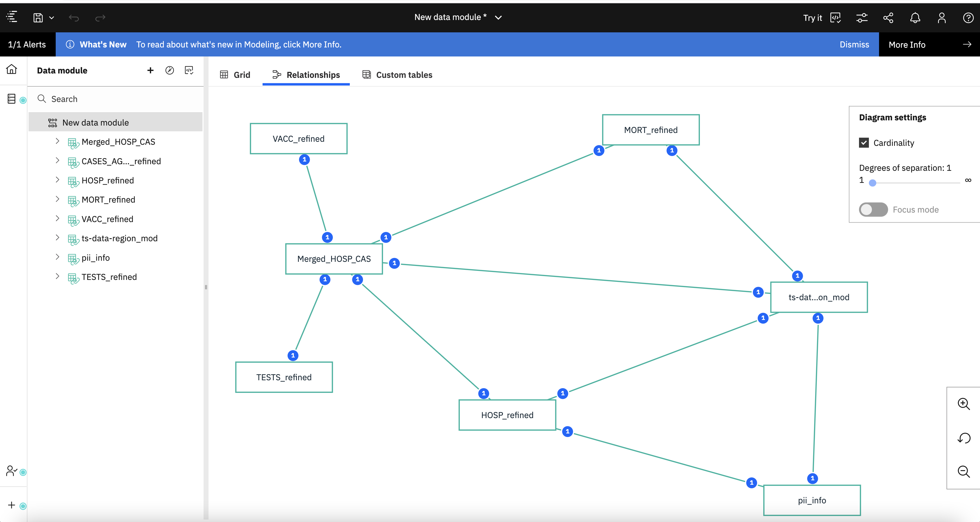
Task: Click the Redo arrow
Action: (x=100, y=18)
